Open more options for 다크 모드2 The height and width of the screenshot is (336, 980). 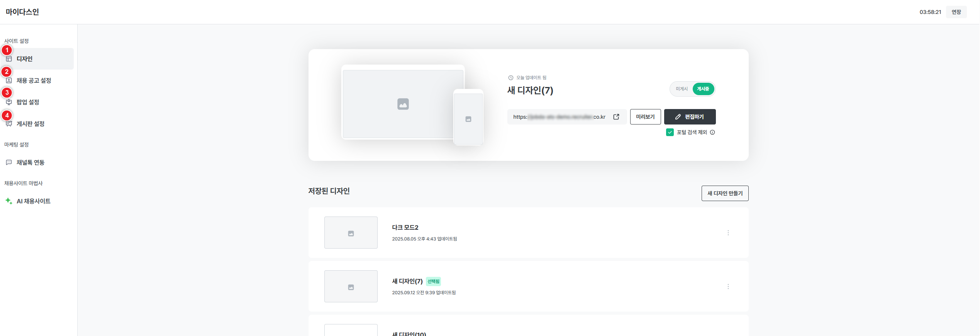pos(728,233)
